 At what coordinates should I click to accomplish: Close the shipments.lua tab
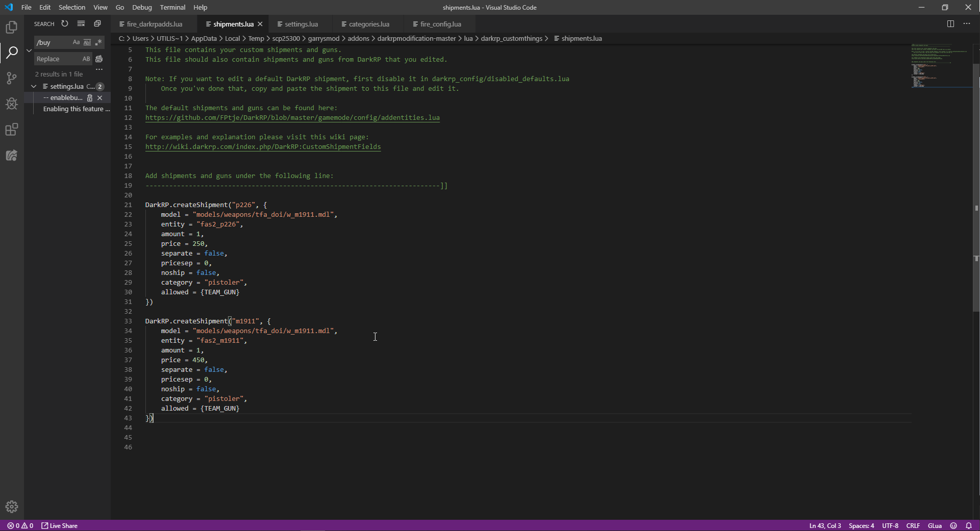[260, 24]
